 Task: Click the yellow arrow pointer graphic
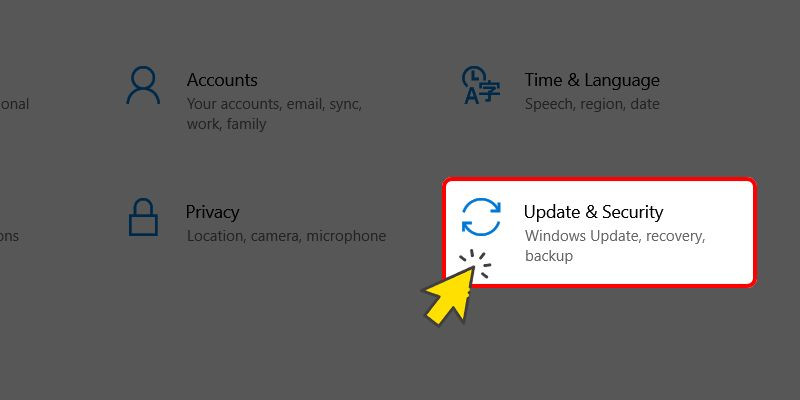pos(449,297)
